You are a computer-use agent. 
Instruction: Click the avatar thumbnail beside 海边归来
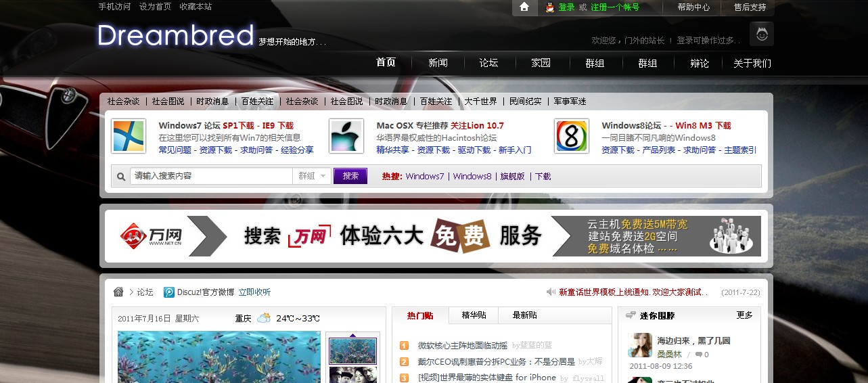[x=639, y=345]
